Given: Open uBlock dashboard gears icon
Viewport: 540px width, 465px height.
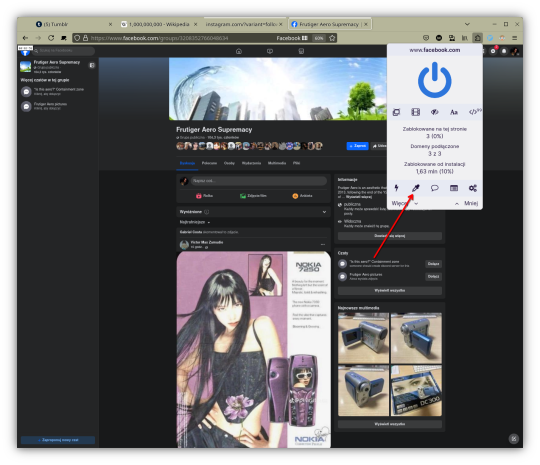Looking at the screenshot, I should (x=473, y=188).
